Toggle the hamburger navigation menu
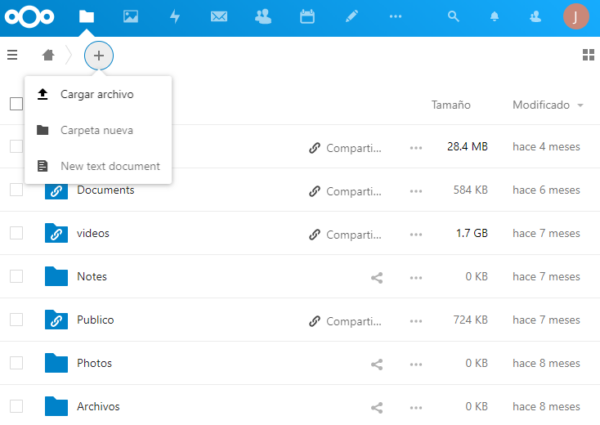 [12, 55]
